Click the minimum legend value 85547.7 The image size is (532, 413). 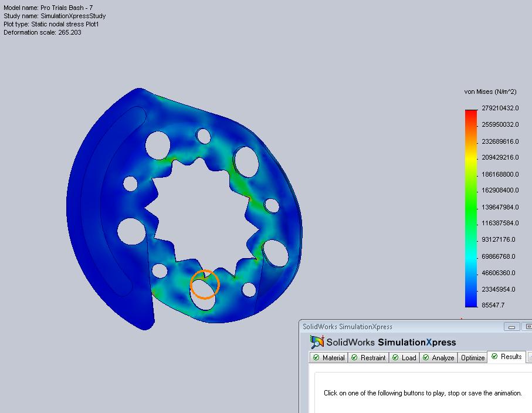(493, 304)
